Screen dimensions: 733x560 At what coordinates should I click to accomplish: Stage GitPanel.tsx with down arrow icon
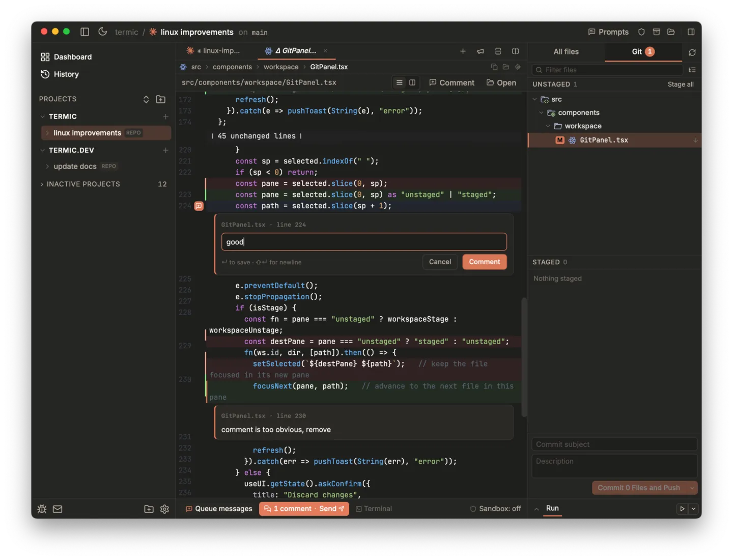click(695, 141)
